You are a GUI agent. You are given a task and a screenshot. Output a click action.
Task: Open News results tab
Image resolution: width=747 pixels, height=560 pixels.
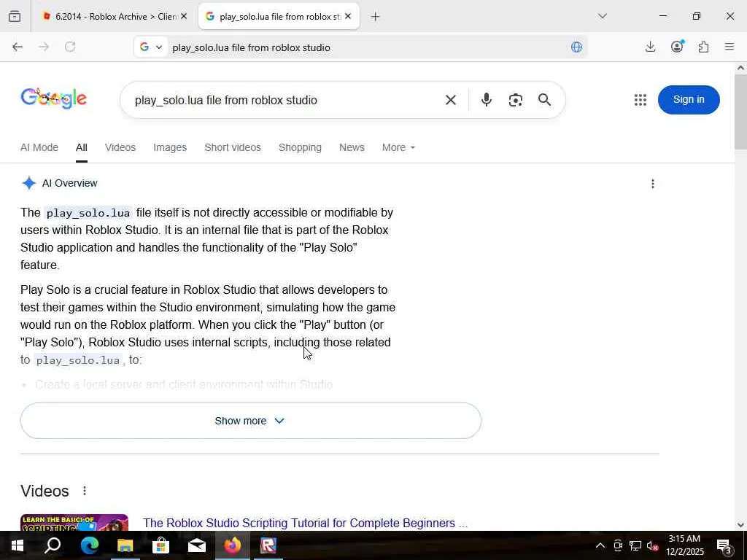pos(352,147)
